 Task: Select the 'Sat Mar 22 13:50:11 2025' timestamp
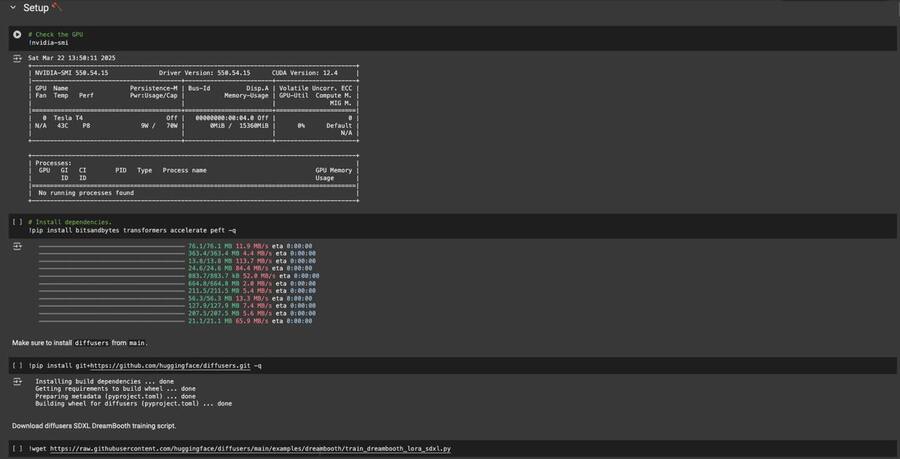pyautogui.click(x=72, y=58)
